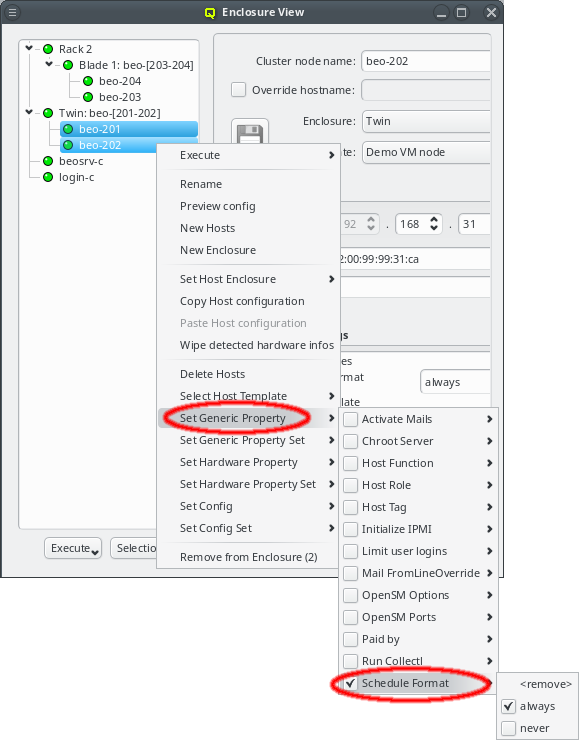Enable the Override hostname checkbox
579x740 pixels.
point(238,90)
